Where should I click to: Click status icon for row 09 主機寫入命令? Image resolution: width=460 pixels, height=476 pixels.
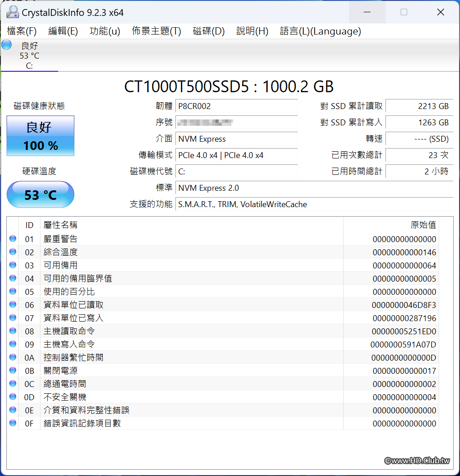pyautogui.click(x=13, y=344)
